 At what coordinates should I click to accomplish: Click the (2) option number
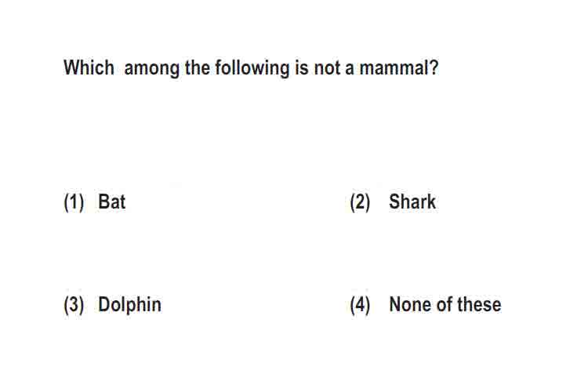(x=360, y=202)
